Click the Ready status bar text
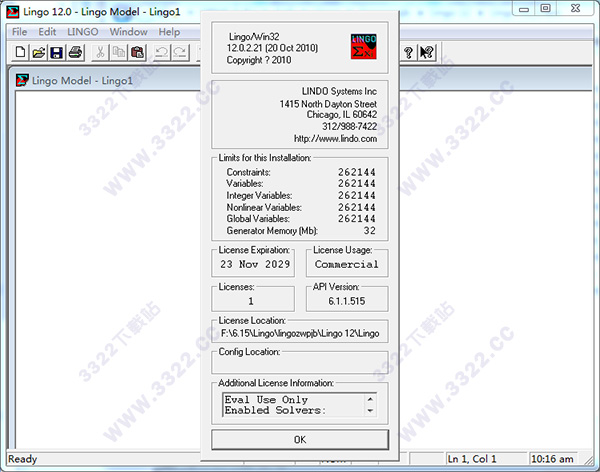The image size is (600, 472). pos(23,459)
